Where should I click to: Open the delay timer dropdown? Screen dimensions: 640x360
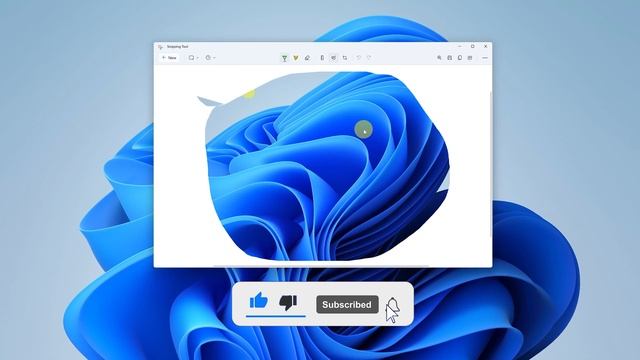(210, 58)
